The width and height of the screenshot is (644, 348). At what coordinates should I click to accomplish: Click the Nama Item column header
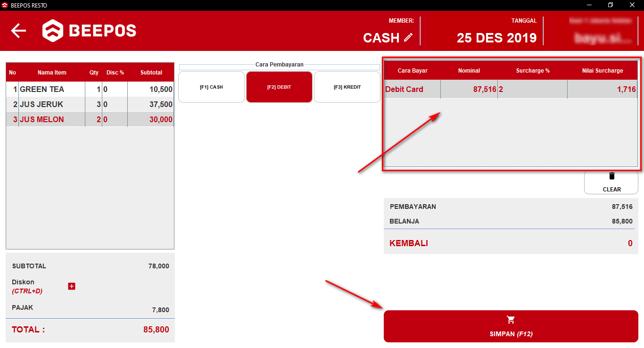coord(52,73)
